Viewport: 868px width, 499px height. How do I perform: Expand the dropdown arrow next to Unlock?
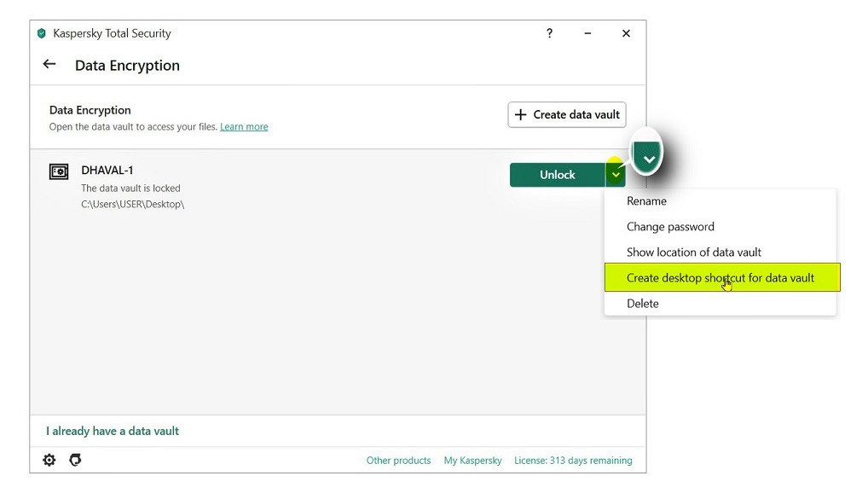[x=616, y=175]
